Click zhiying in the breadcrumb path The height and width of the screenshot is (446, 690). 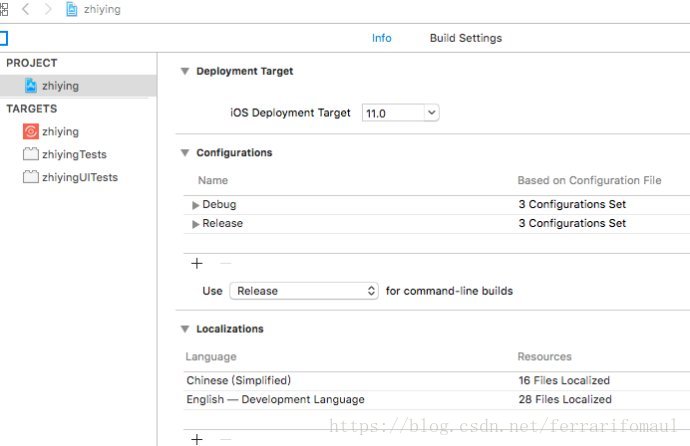[x=102, y=9]
